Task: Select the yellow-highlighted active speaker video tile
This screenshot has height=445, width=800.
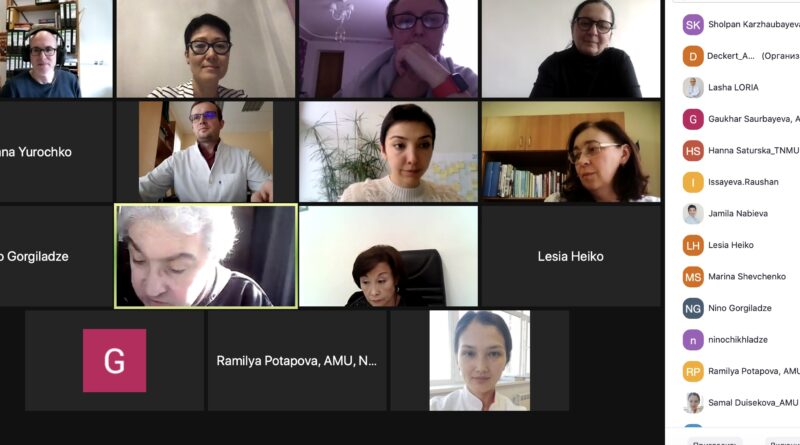Action: (206, 256)
